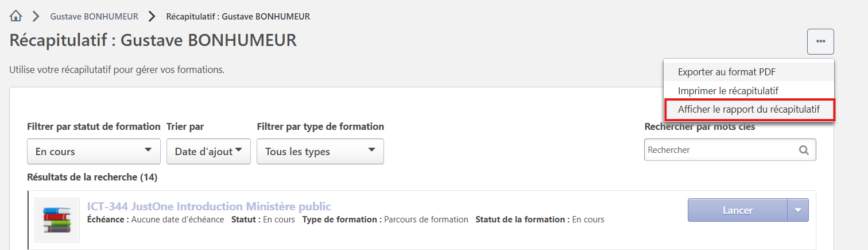Click the 'Résultats de la recherche (14)' heading

coord(92,178)
